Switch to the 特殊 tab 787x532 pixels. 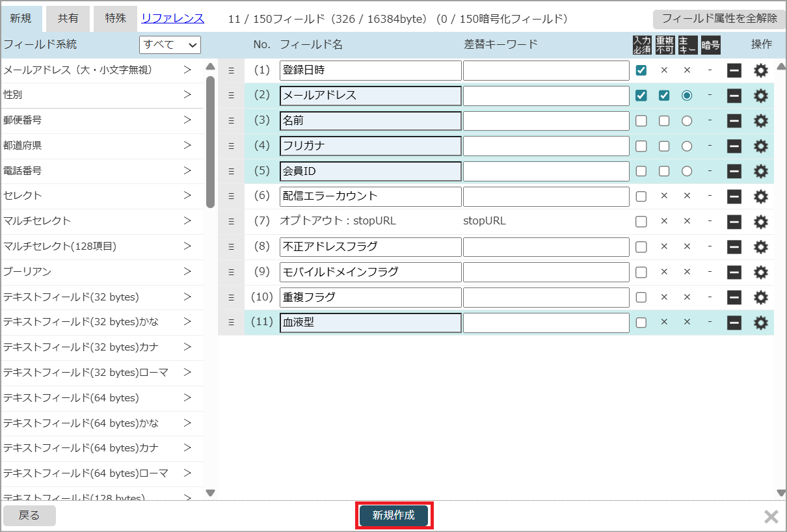115,19
